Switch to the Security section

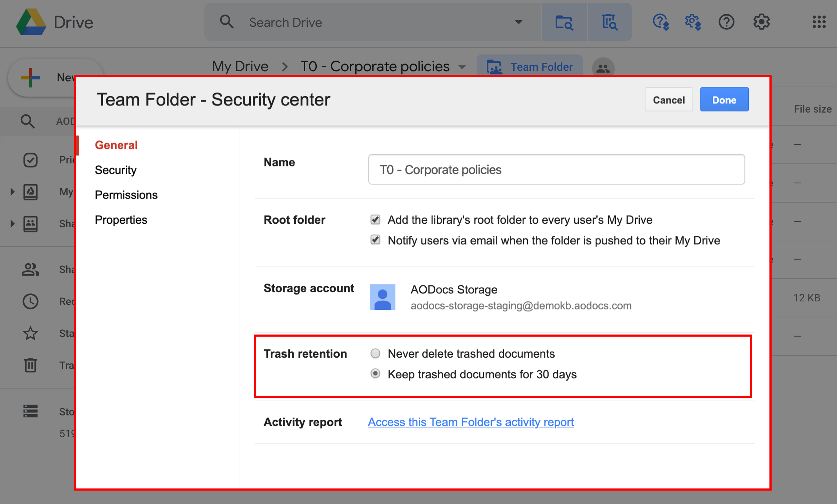coord(116,170)
